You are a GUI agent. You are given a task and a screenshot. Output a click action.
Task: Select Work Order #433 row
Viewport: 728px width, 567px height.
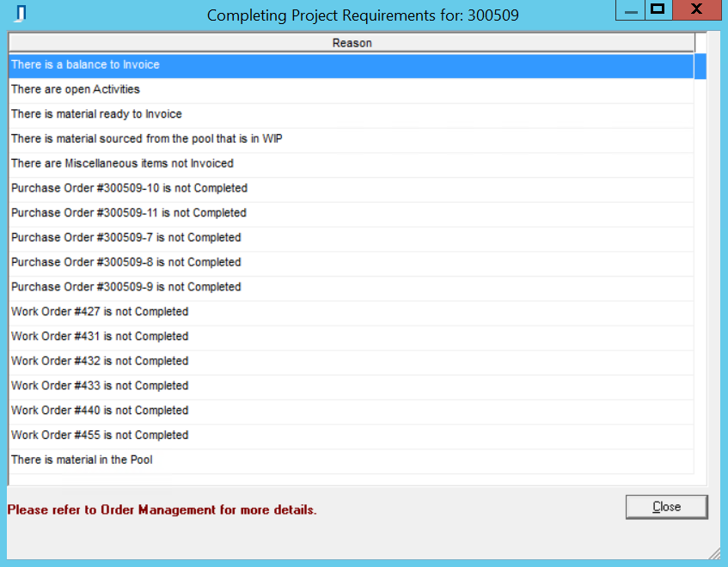[352, 386]
